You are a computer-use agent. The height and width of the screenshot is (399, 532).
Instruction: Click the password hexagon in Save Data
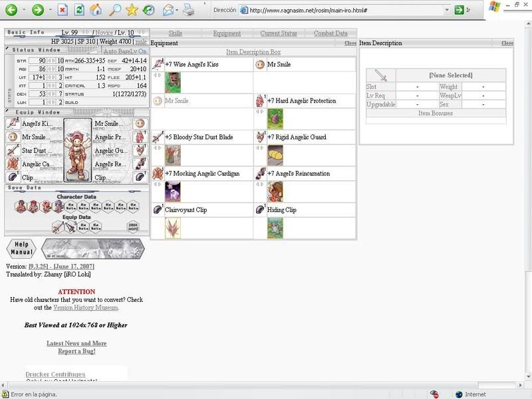[x=133, y=227]
